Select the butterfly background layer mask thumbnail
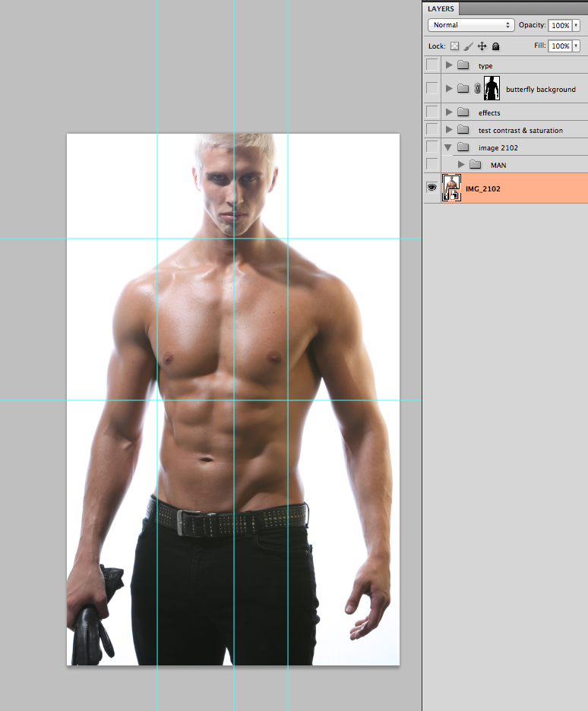The height and width of the screenshot is (711, 588). pos(492,88)
